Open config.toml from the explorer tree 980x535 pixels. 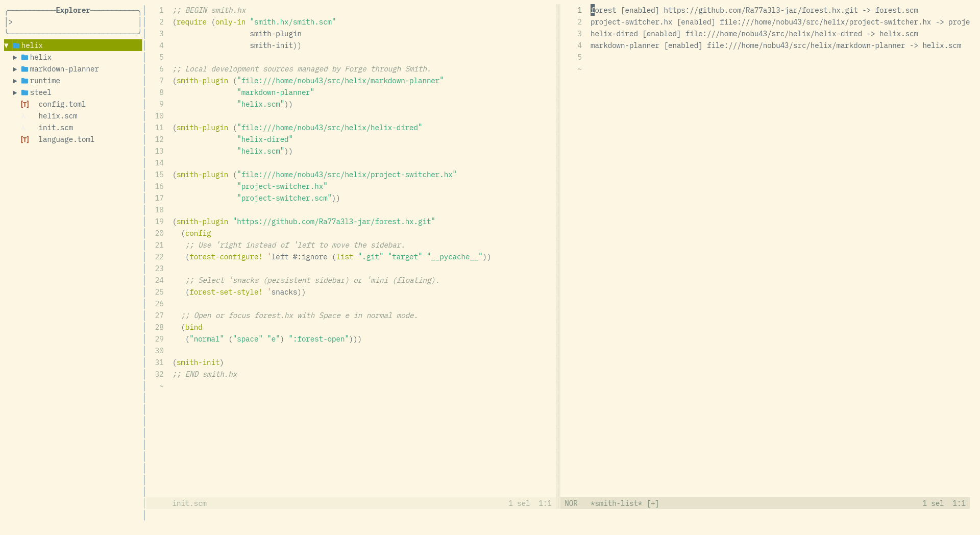pyautogui.click(x=62, y=104)
